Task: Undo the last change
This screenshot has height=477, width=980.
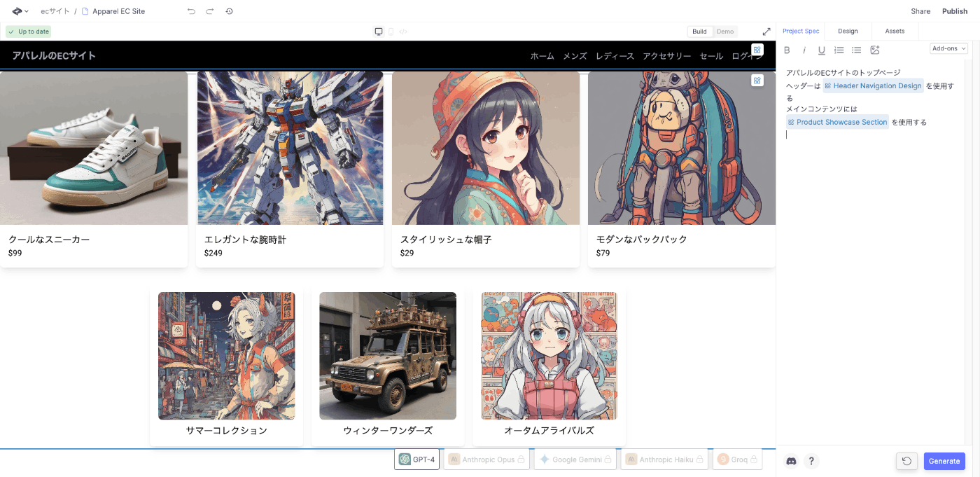Action: [191, 11]
